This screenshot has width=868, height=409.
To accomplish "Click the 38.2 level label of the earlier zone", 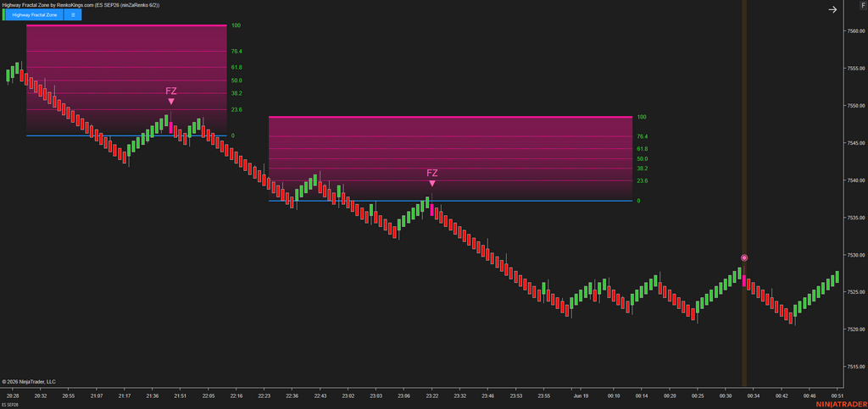I will pos(236,93).
